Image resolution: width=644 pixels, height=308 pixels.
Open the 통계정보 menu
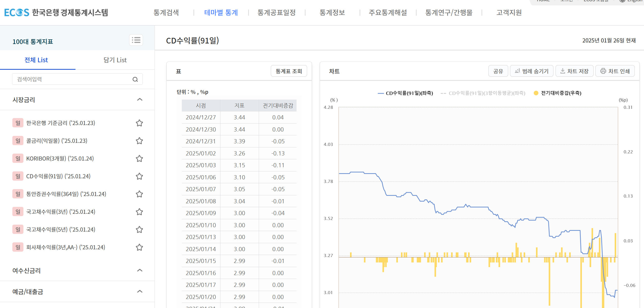click(332, 13)
